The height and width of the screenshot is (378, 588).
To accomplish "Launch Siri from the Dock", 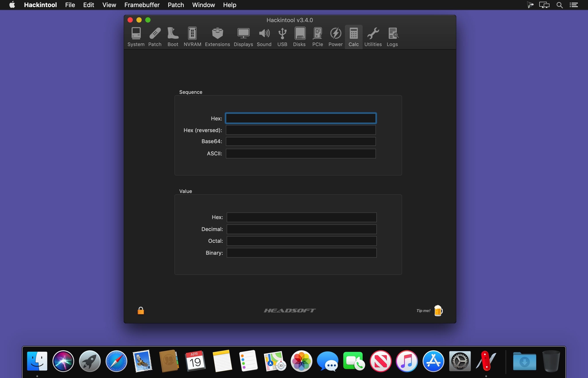I will click(x=63, y=361).
